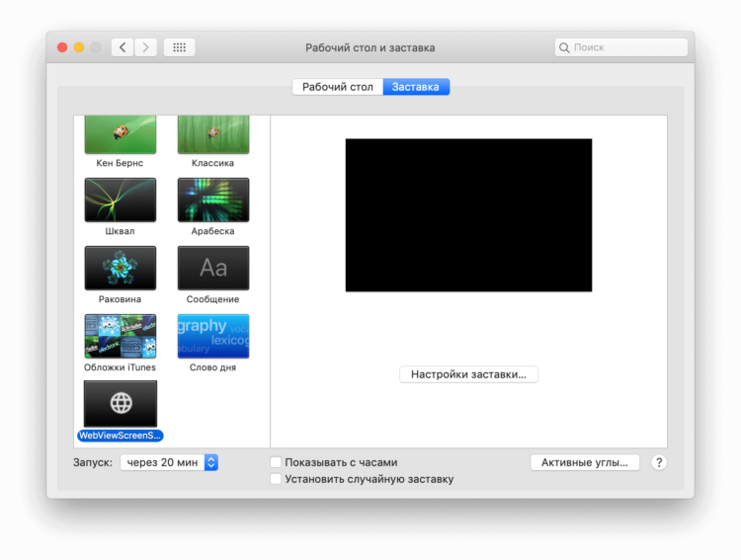Image resolution: width=741 pixels, height=560 pixels.
Task: Show all preferences grid icon
Action: pyautogui.click(x=179, y=47)
